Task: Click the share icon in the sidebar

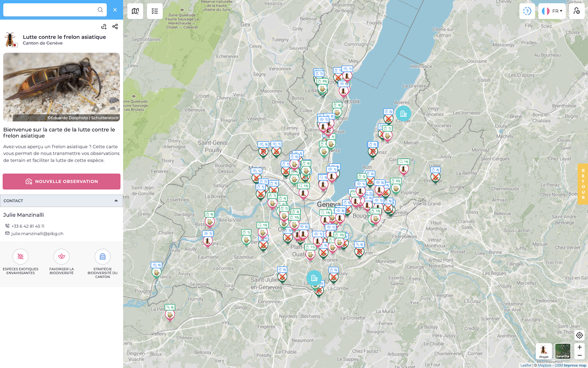Action: point(115,27)
